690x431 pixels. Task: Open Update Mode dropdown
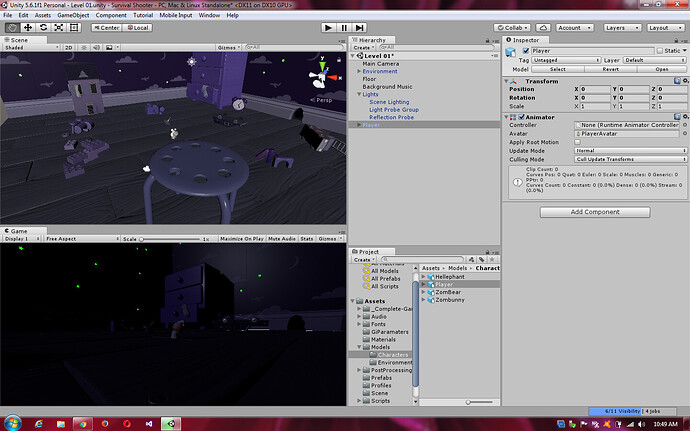click(x=630, y=151)
